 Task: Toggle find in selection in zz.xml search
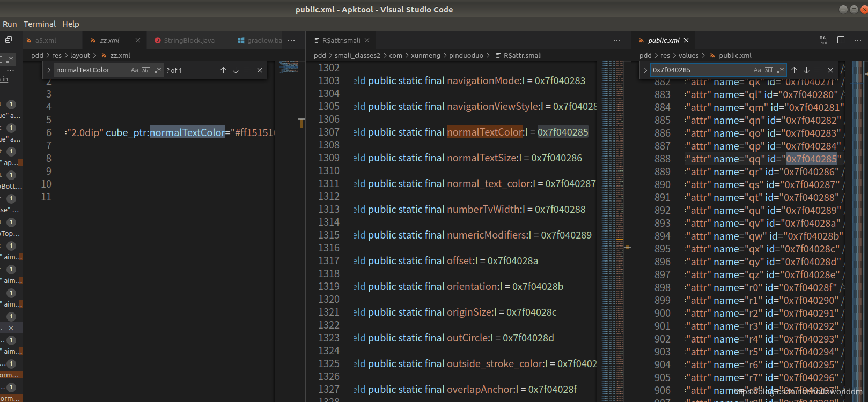click(x=247, y=70)
